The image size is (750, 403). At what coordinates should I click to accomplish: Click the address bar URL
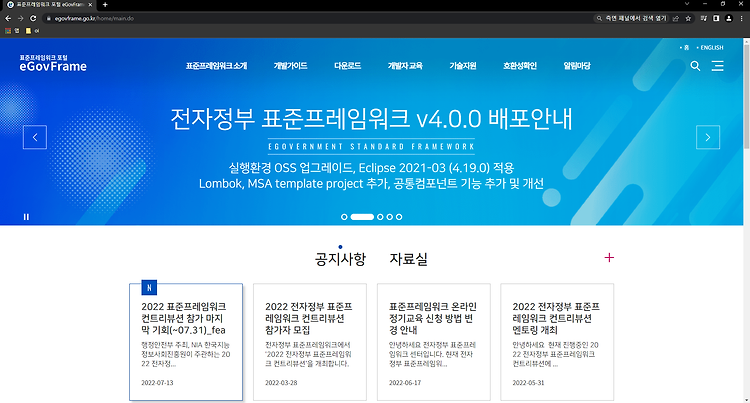[94, 18]
